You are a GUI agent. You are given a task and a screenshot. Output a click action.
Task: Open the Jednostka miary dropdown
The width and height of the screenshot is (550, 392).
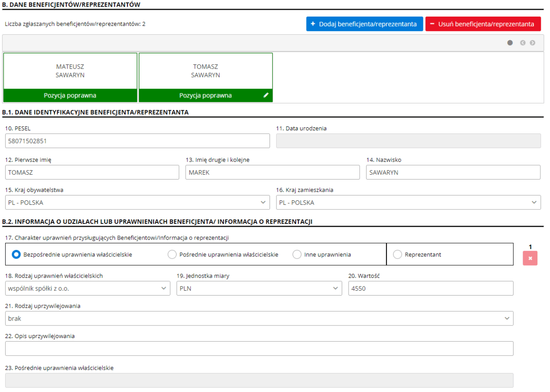tap(336, 288)
